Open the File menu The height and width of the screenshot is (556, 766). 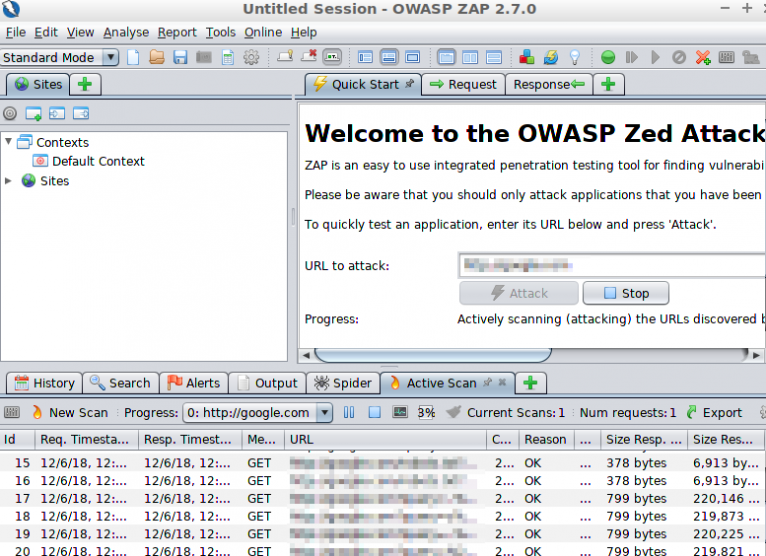pyautogui.click(x=16, y=32)
